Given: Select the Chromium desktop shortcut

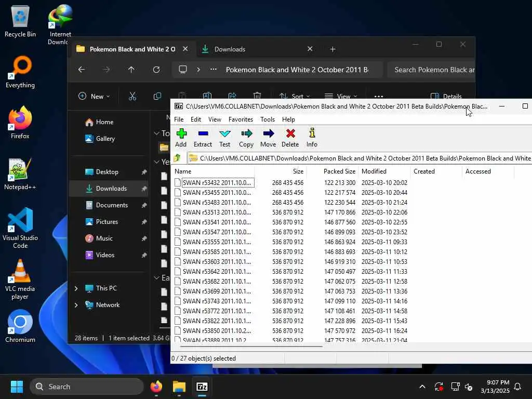Looking at the screenshot, I should [x=20, y=326].
